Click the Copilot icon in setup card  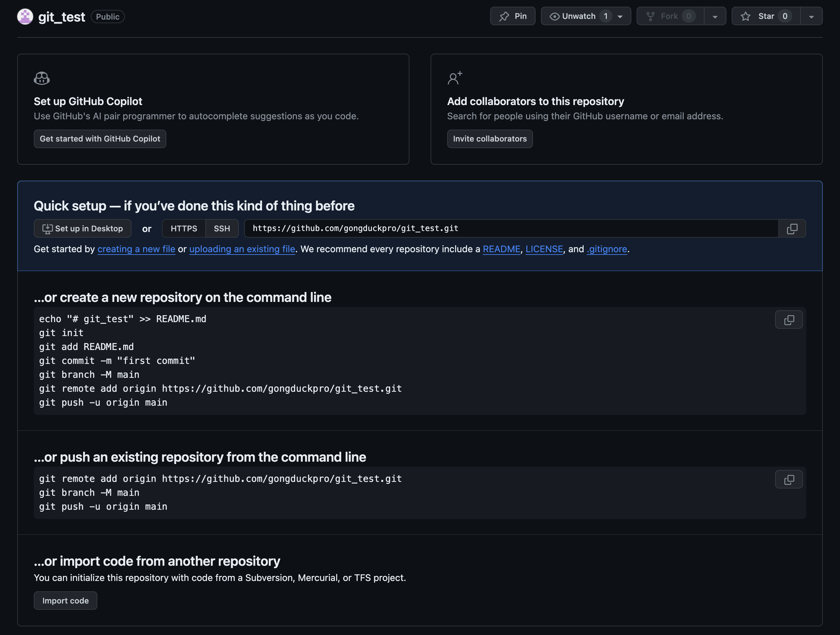click(42, 78)
